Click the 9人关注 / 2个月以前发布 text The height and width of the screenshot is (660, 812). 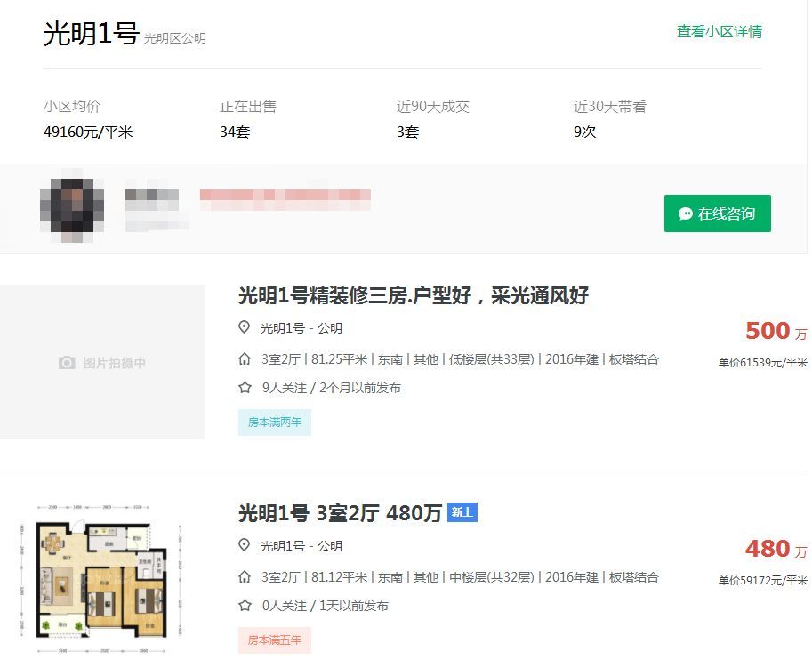coord(332,388)
